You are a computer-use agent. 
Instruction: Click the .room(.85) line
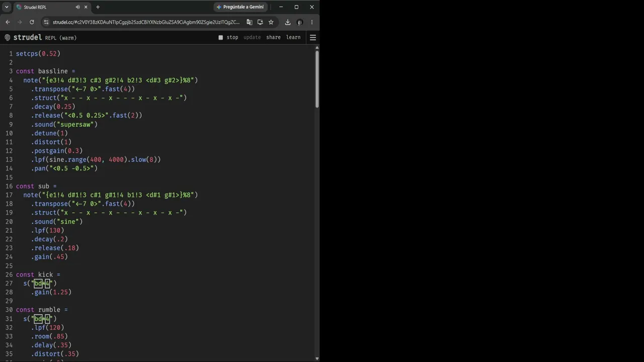(x=49, y=336)
